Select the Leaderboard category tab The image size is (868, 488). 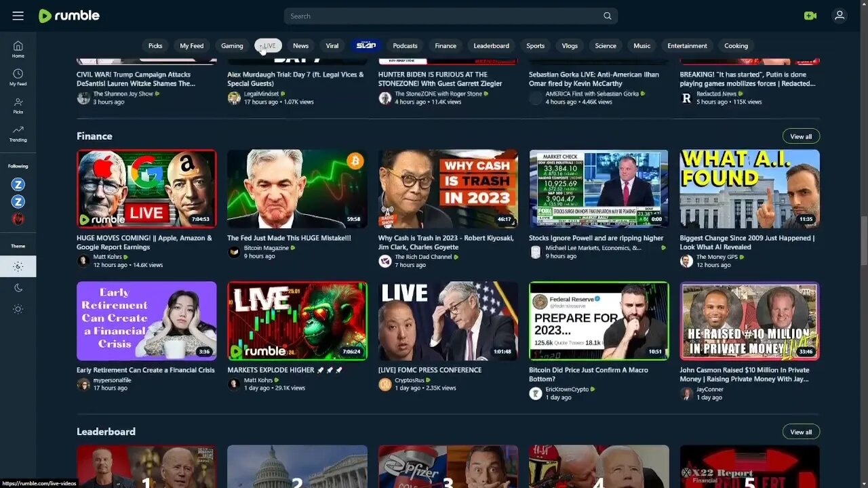[x=491, y=45]
